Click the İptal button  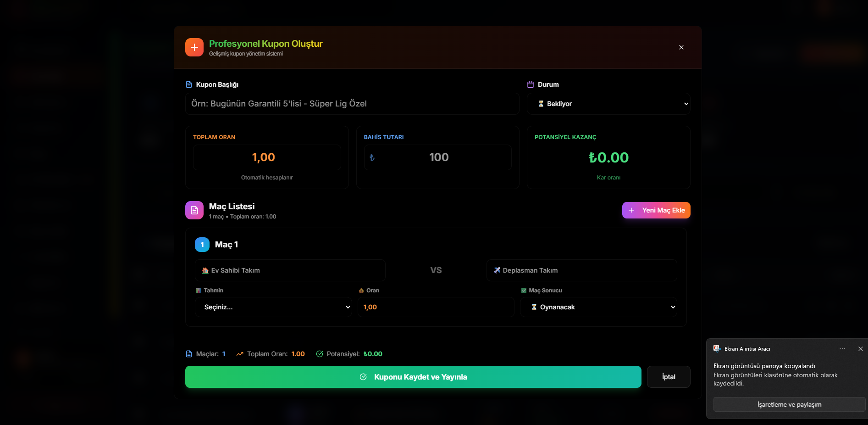coord(668,377)
